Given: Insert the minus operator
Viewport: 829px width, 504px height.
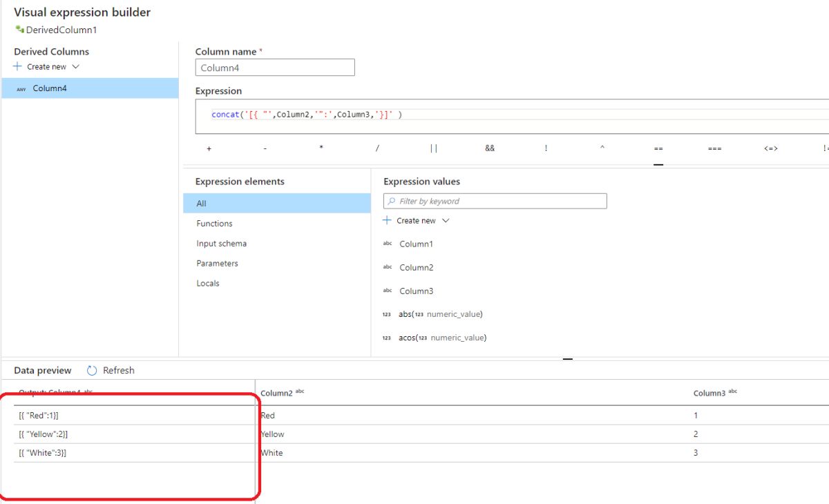Looking at the screenshot, I should point(265,148).
